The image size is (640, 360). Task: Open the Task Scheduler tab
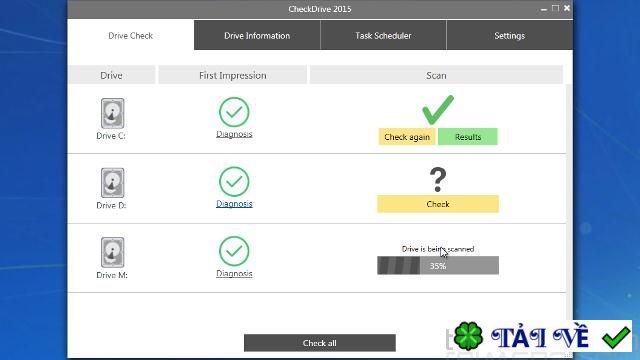click(x=383, y=36)
